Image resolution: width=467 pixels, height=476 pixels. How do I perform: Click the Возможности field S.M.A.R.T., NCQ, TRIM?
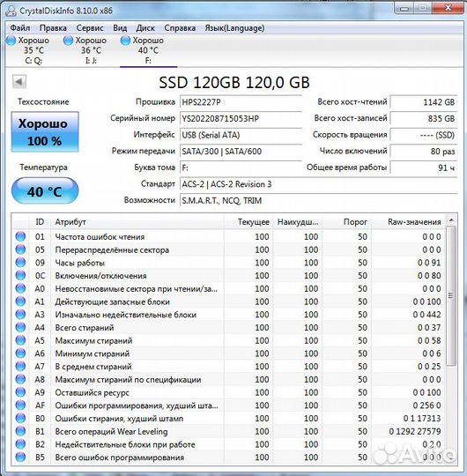pyautogui.click(x=318, y=201)
